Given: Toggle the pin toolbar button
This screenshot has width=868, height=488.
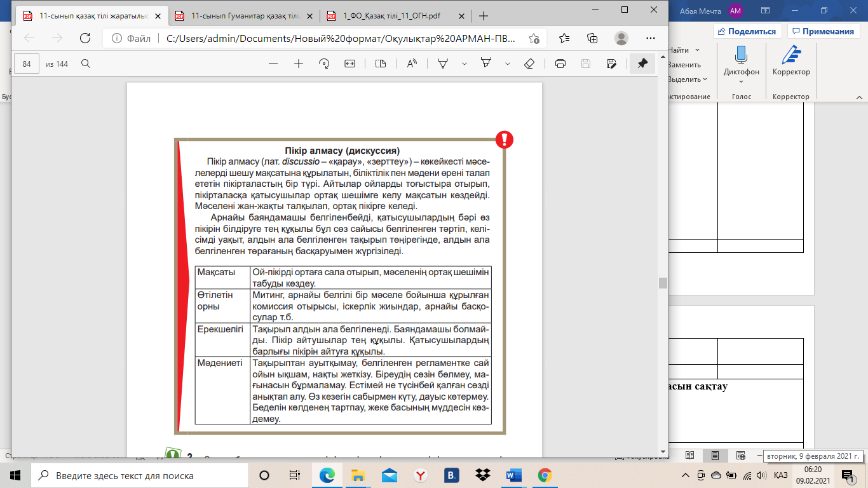Looking at the screenshot, I should (642, 64).
